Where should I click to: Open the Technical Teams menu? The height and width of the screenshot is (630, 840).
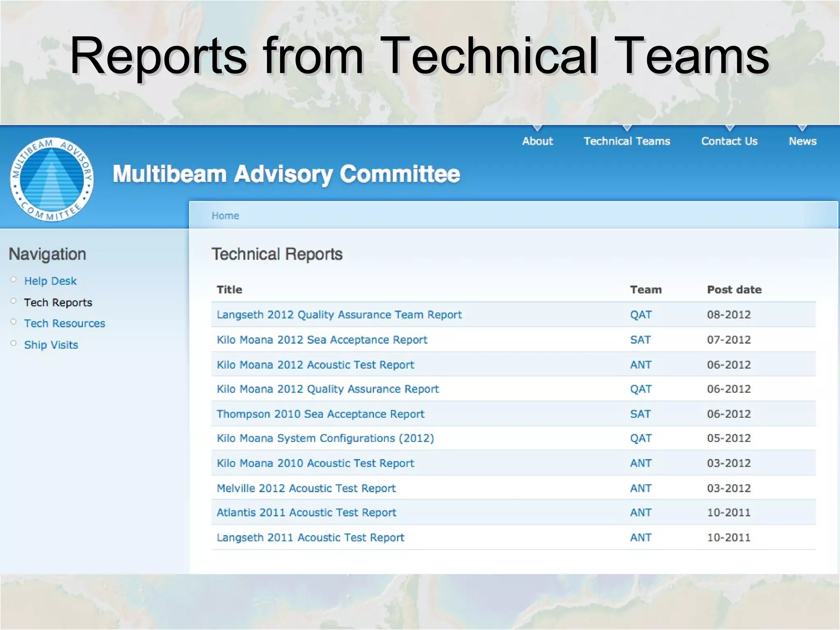coord(627,141)
